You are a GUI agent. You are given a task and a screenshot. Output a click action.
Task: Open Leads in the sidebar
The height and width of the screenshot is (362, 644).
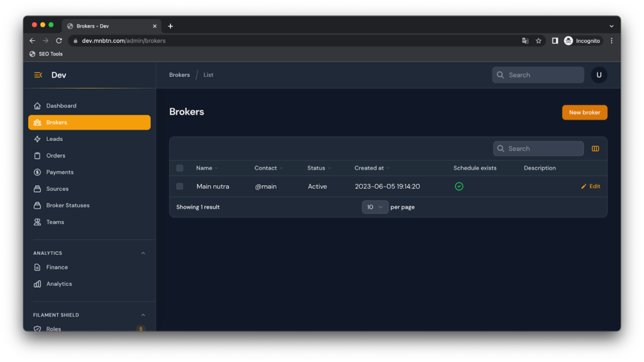coord(55,139)
